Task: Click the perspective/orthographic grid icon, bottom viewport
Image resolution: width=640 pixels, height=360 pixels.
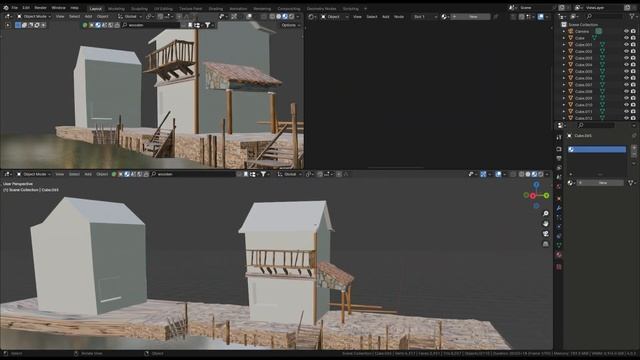Action: pos(546,244)
